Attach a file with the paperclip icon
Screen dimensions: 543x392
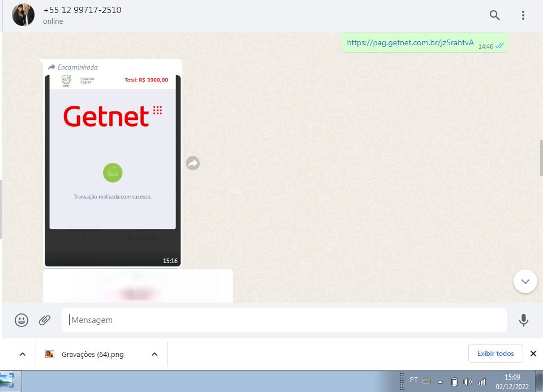[x=45, y=320]
